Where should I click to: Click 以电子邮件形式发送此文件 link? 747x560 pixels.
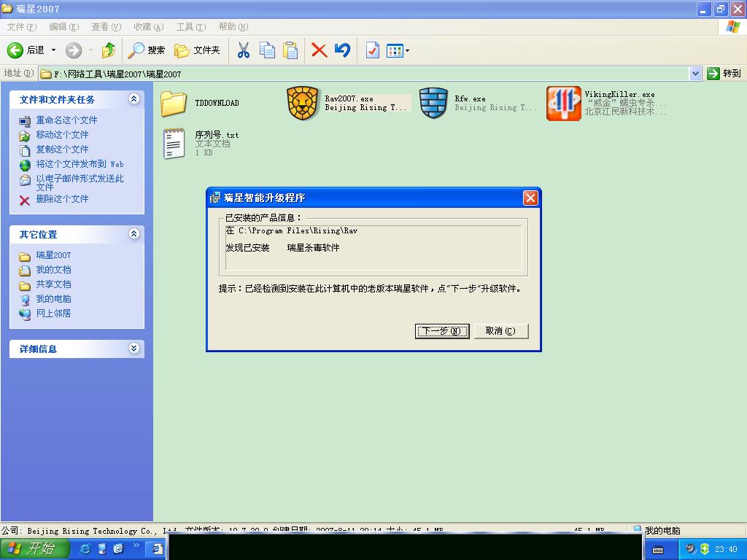click(x=80, y=182)
